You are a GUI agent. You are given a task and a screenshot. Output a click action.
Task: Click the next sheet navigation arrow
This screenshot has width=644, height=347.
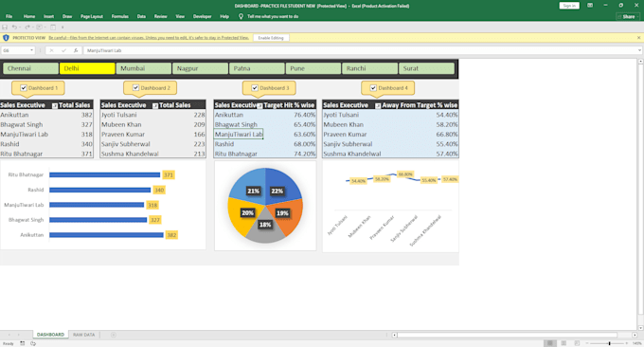click(19, 335)
